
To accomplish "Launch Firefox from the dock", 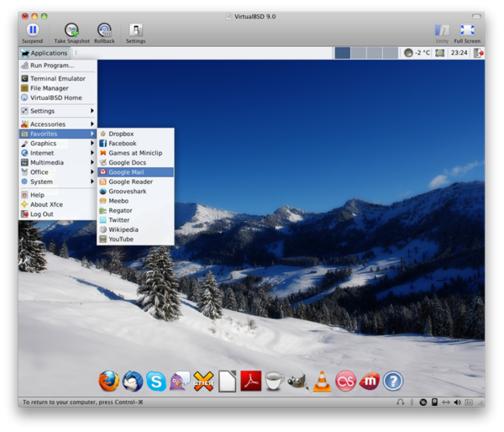I will click(x=108, y=382).
